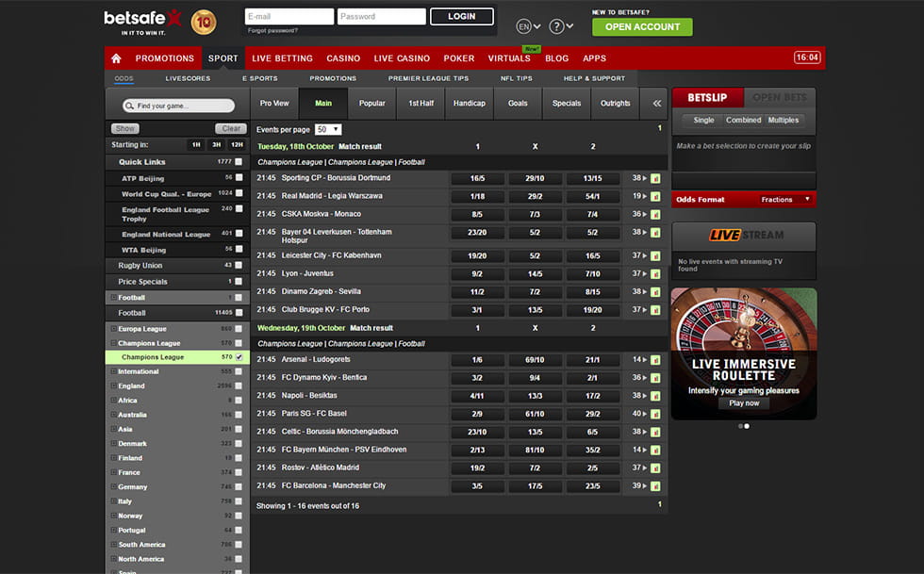The width and height of the screenshot is (924, 574).
Task: Open stats icon for Club Brugge KV - FC Porto
Action: pyautogui.click(x=655, y=311)
